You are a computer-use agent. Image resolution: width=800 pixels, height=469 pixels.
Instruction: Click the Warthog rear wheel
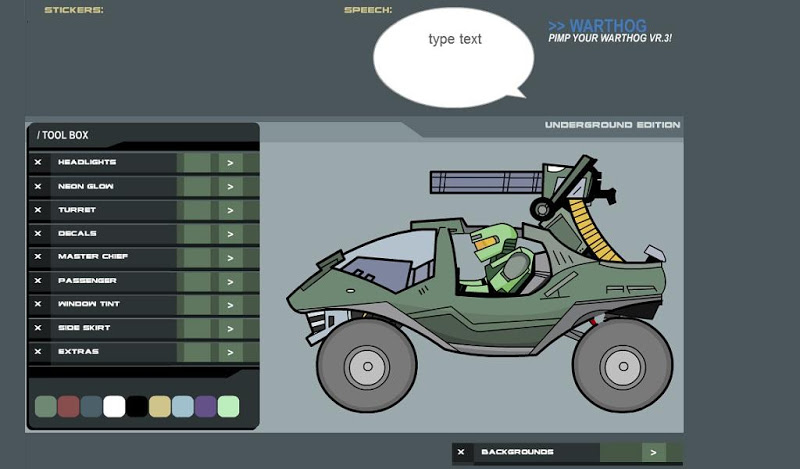tap(623, 366)
